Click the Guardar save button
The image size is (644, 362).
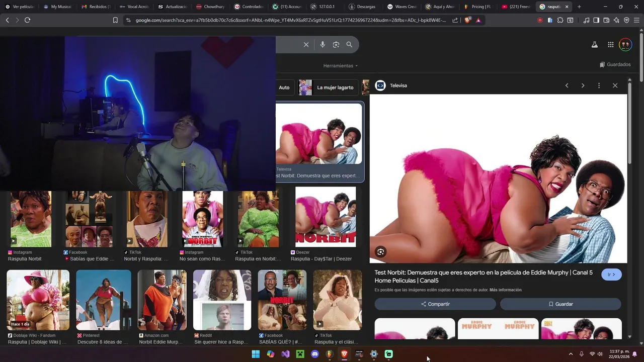[560, 304]
